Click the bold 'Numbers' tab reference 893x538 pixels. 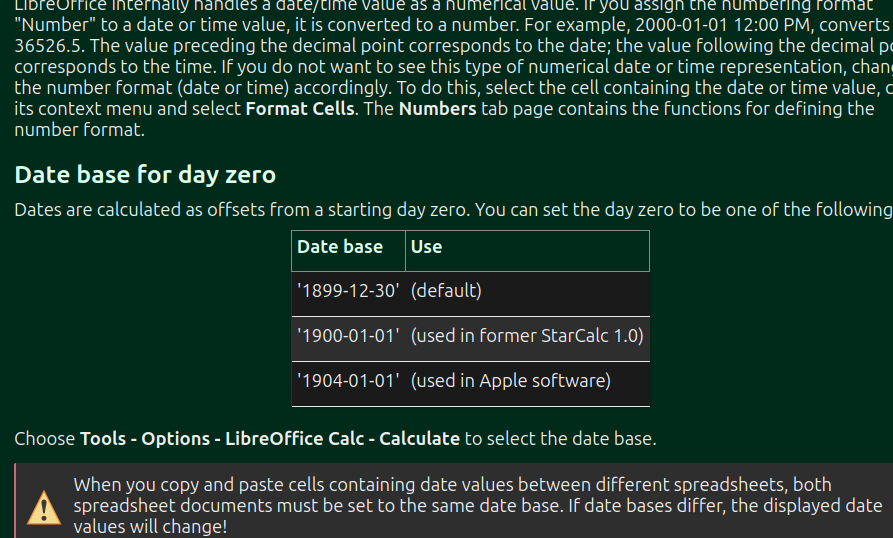[x=437, y=108]
